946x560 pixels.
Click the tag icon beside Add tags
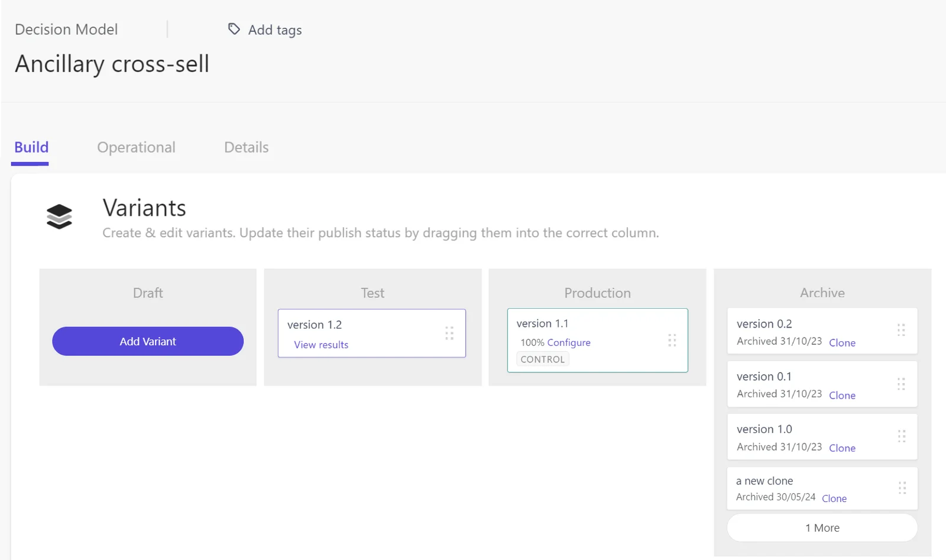pyautogui.click(x=234, y=29)
